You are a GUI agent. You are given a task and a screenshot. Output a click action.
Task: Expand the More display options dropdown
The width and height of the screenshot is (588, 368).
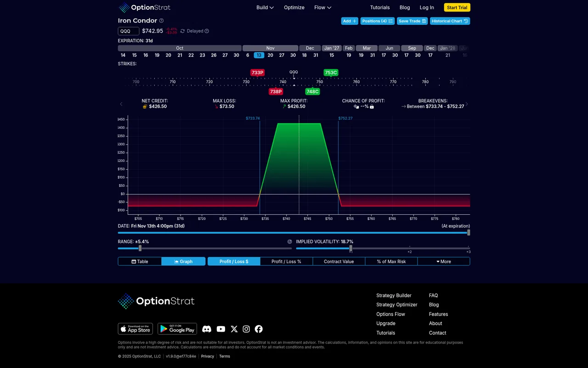pyautogui.click(x=444, y=261)
